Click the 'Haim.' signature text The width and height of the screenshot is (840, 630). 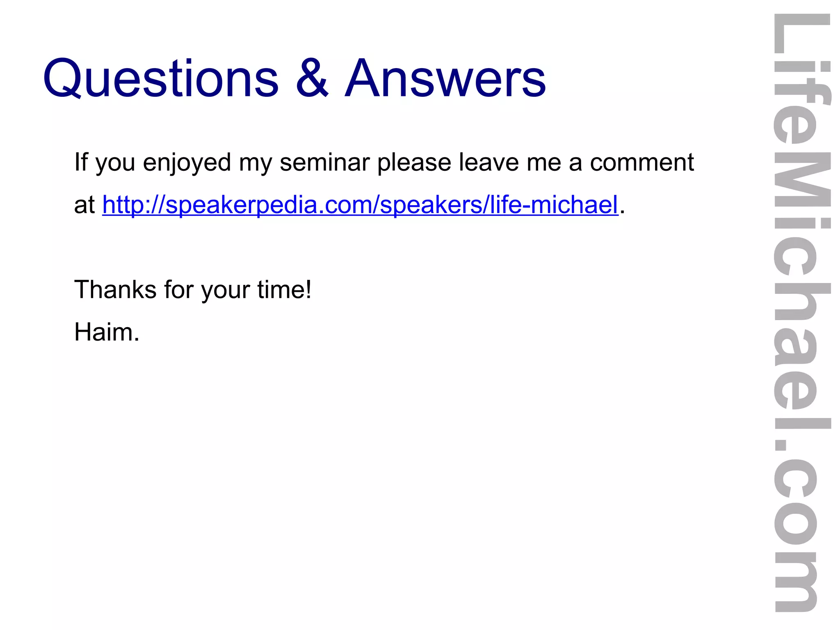click(107, 332)
